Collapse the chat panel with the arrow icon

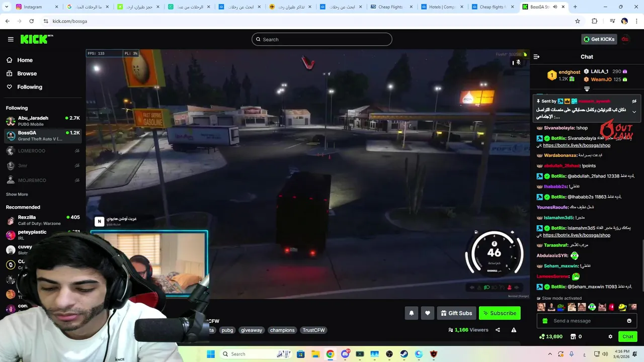536,57
